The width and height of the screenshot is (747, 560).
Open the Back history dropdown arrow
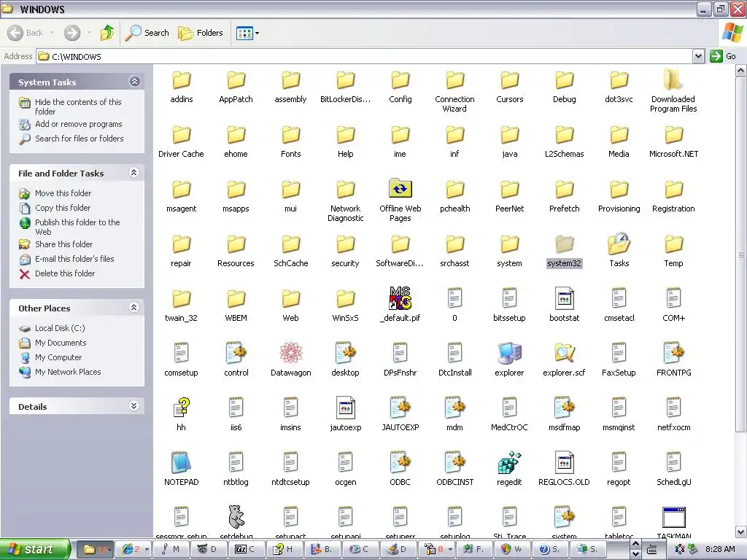pyautogui.click(x=52, y=33)
